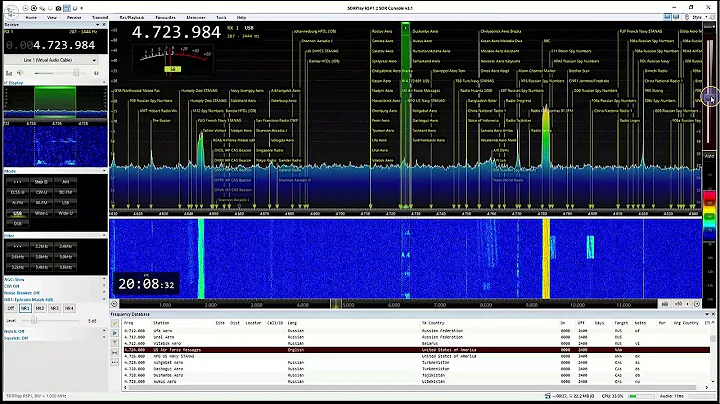Choose the 3.6kHz filter button

(66, 267)
